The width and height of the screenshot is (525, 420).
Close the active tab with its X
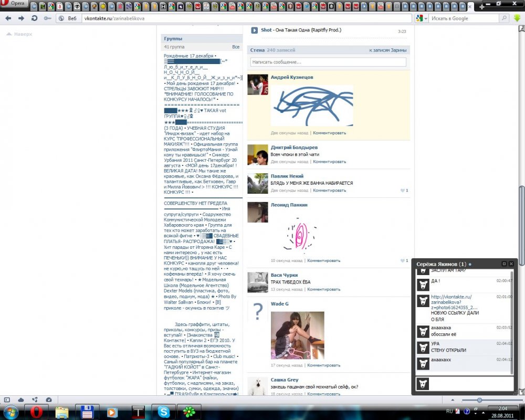pos(470,6)
